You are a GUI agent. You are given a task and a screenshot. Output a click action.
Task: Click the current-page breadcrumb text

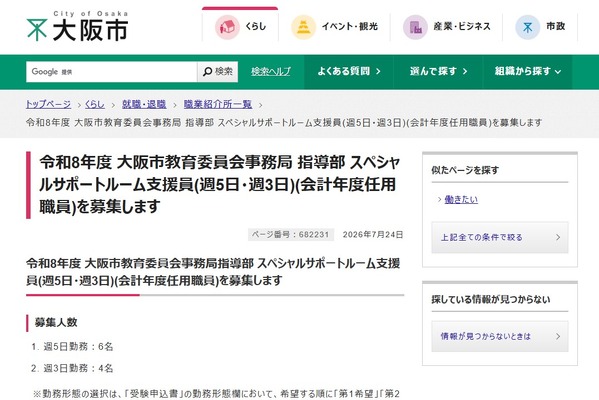[x=284, y=123]
